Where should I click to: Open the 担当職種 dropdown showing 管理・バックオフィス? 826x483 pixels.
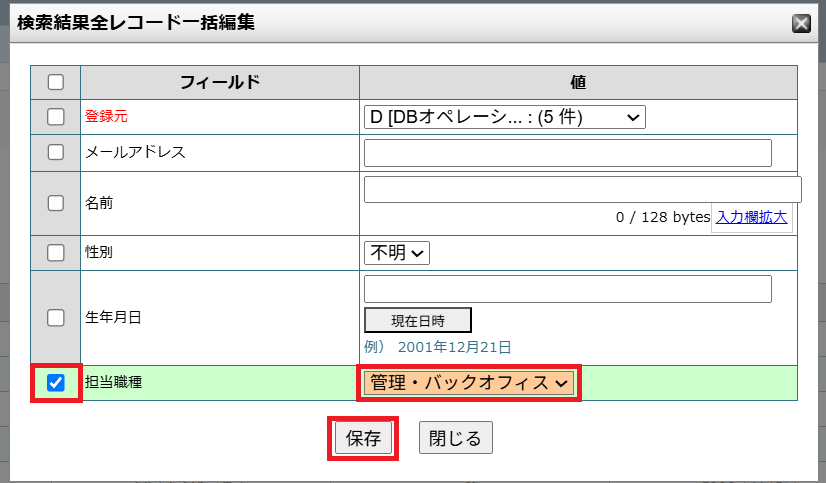click(467, 382)
